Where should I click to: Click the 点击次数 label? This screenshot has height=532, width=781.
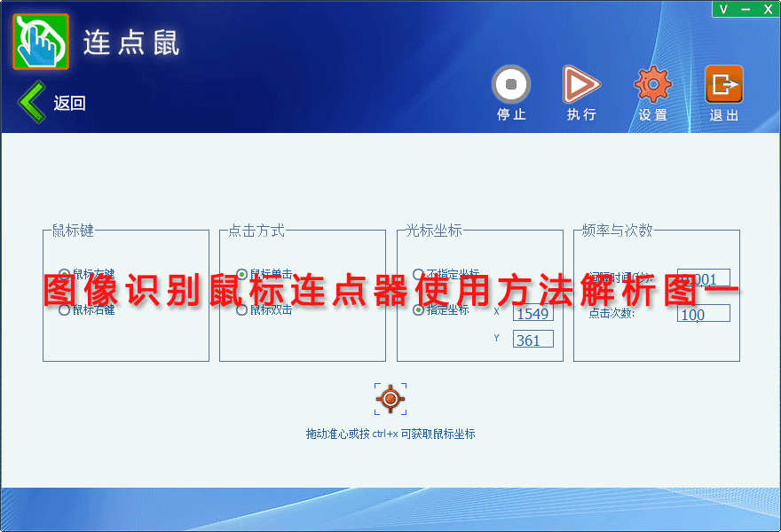tap(611, 314)
